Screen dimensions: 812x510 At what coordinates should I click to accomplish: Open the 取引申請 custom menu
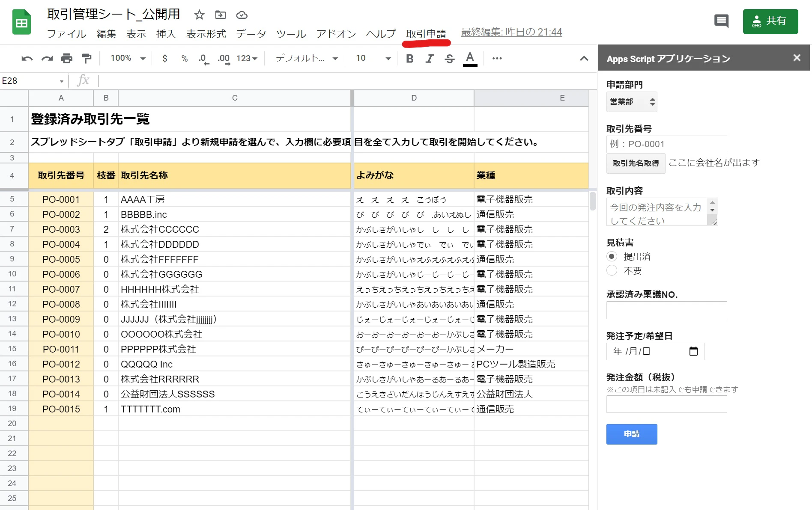(x=426, y=33)
